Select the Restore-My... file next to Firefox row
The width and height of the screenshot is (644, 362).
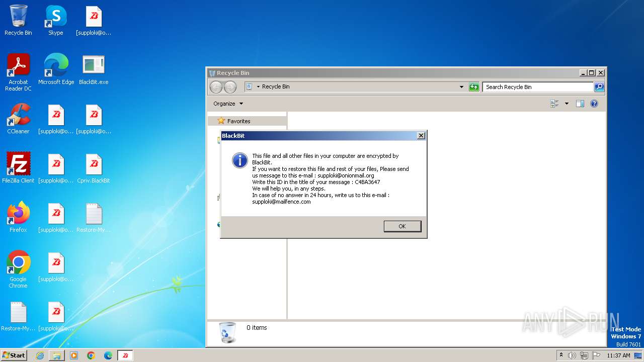pos(94,218)
